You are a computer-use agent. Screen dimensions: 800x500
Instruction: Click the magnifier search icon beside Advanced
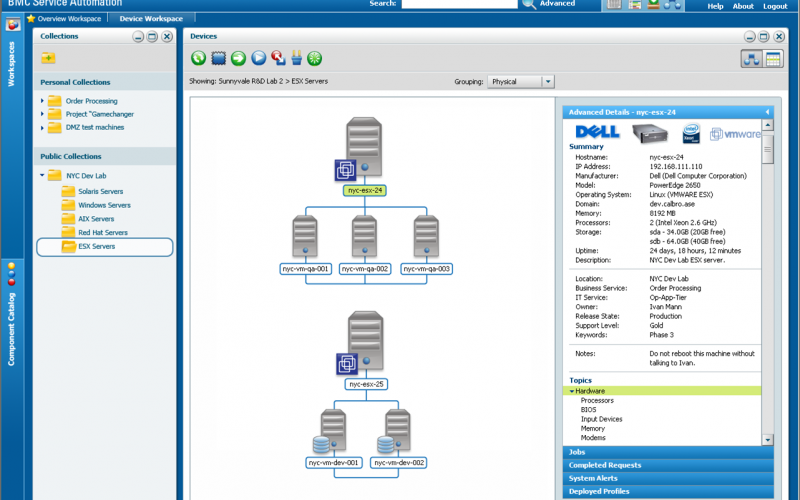tap(529, 4)
